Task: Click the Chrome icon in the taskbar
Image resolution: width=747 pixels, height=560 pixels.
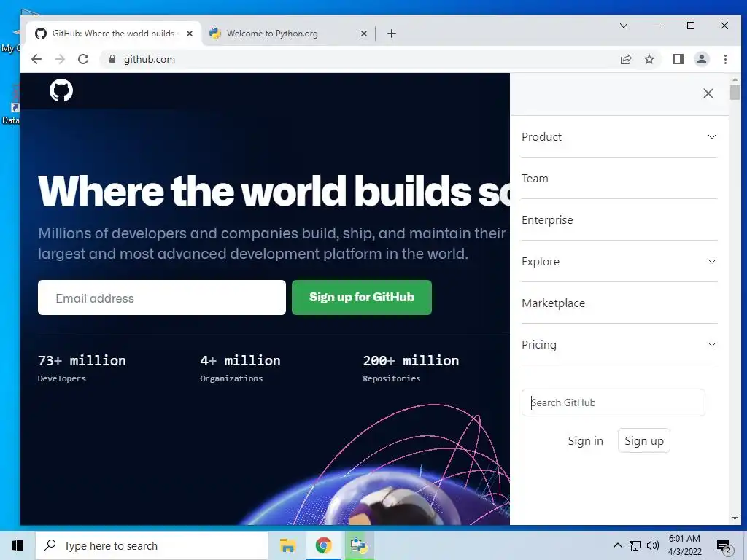Action: point(323,545)
